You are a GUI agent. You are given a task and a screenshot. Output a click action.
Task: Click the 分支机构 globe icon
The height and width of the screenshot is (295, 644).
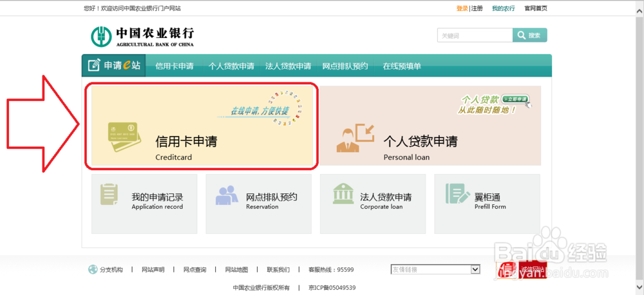tap(93, 269)
